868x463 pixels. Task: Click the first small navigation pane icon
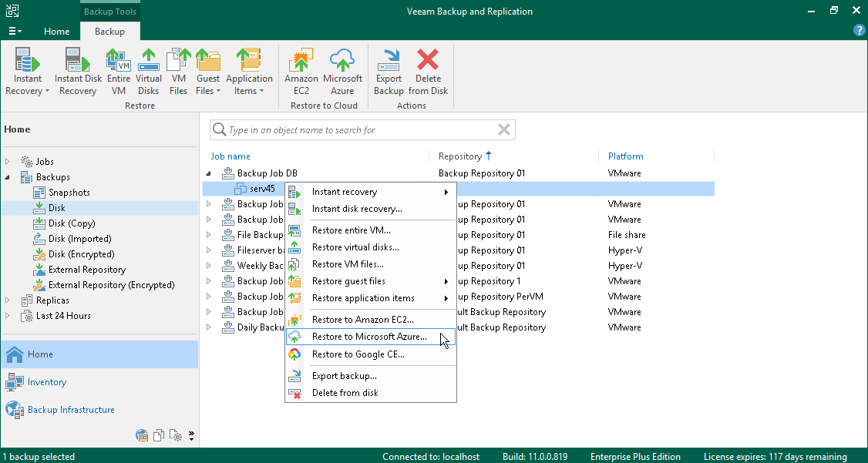[x=143, y=435]
